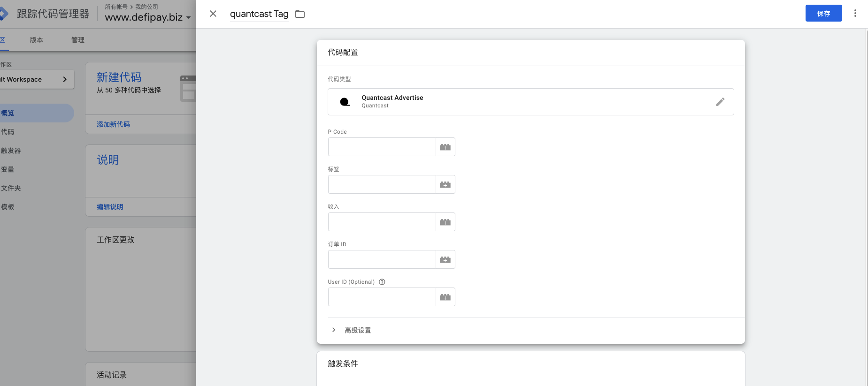Switch to the 版本 tab
868x386 pixels.
(37, 40)
